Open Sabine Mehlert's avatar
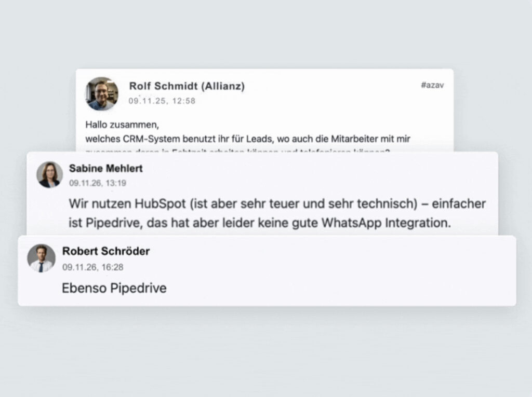This screenshot has height=397, width=532. (x=49, y=175)
